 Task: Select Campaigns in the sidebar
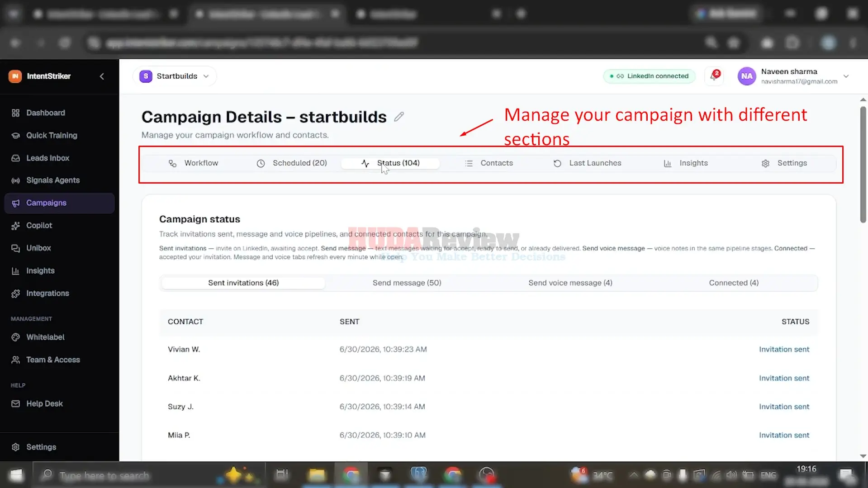pyautogui.click(x=59, y=203)
